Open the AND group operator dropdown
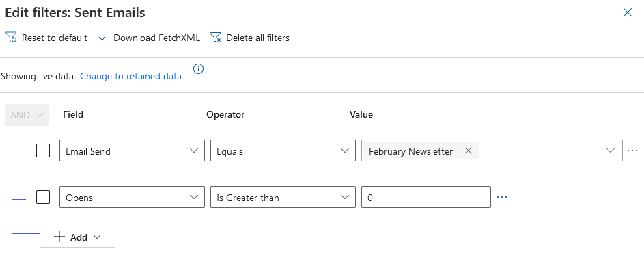The image size is (644, 260). (x=27, y=115)
